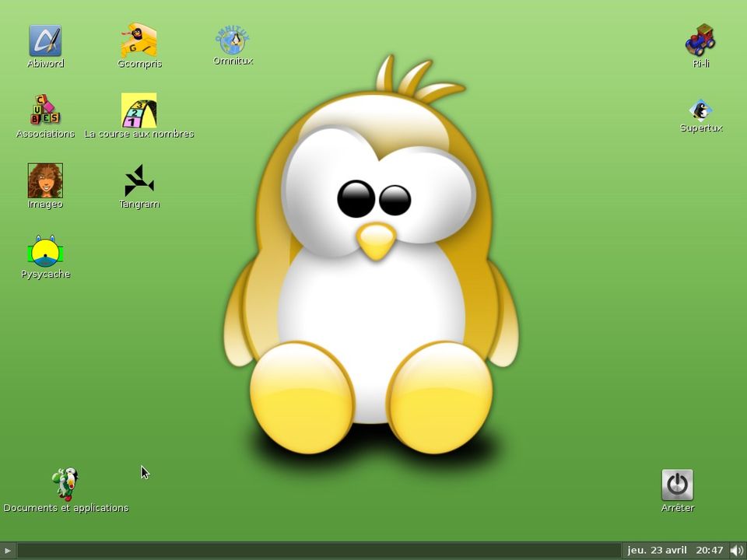Launch the Associations game

[45, 110]
